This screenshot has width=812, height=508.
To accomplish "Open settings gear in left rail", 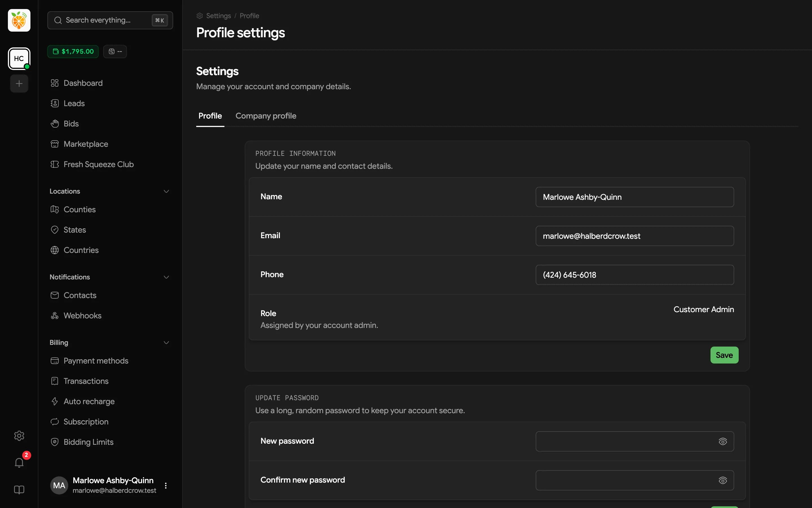I will coord(19,436).
